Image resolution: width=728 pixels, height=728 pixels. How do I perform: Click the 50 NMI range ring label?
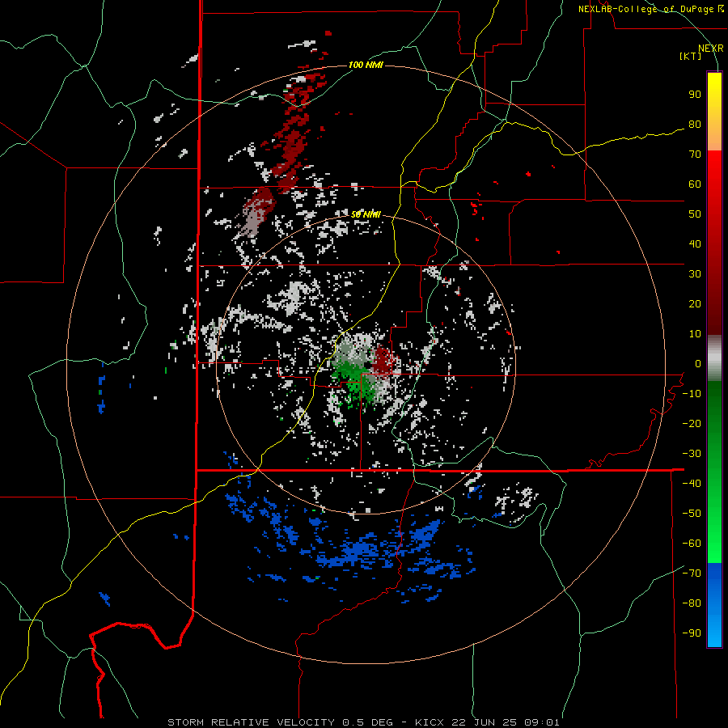pos(366,214)
